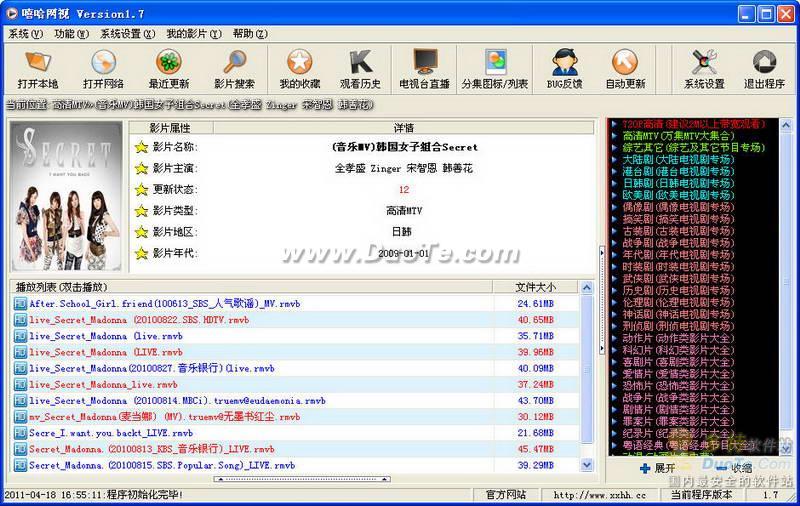Click the star icon beside 影片主演
This screenshot has width=800, height=506.
tap(141, 168)
